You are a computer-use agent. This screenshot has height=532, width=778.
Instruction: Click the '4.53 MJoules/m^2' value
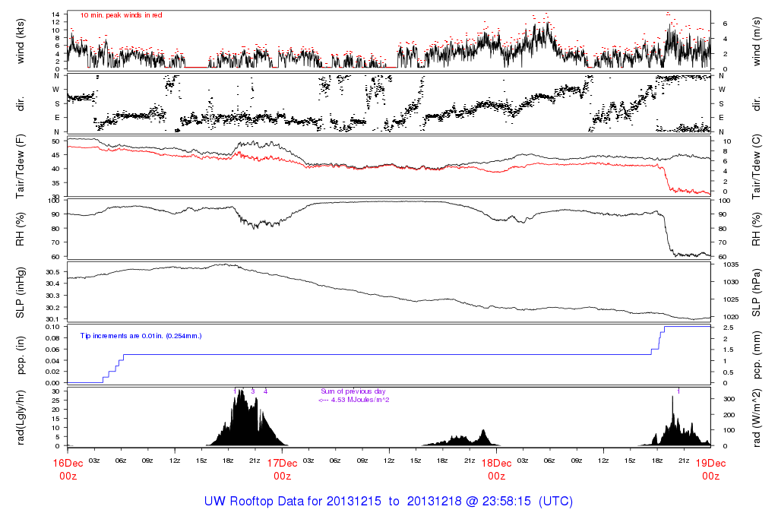360,400
